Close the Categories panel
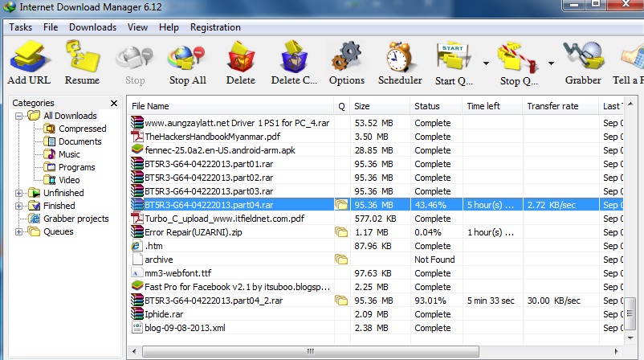 114,103
